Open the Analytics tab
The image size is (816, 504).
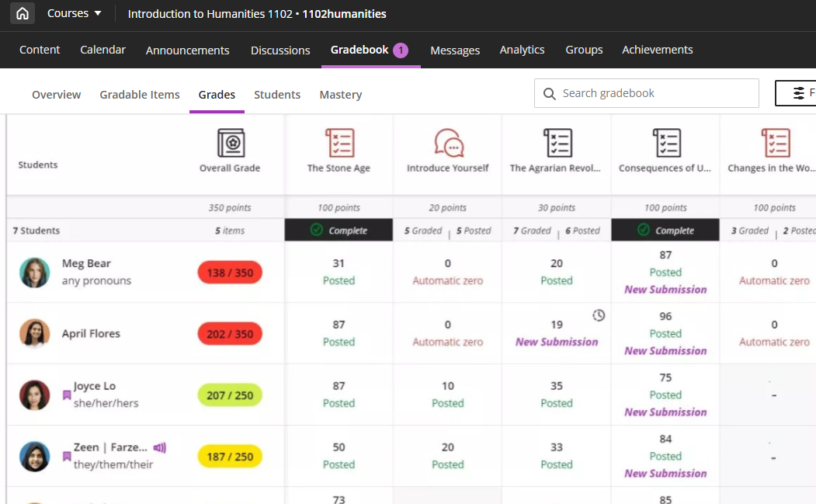(x=522, y=50)
